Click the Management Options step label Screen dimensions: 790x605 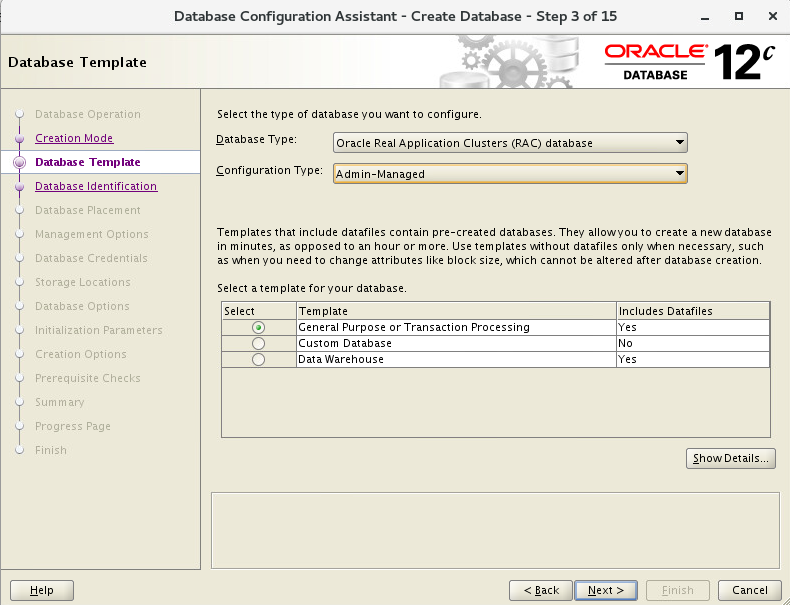point(92,234)
